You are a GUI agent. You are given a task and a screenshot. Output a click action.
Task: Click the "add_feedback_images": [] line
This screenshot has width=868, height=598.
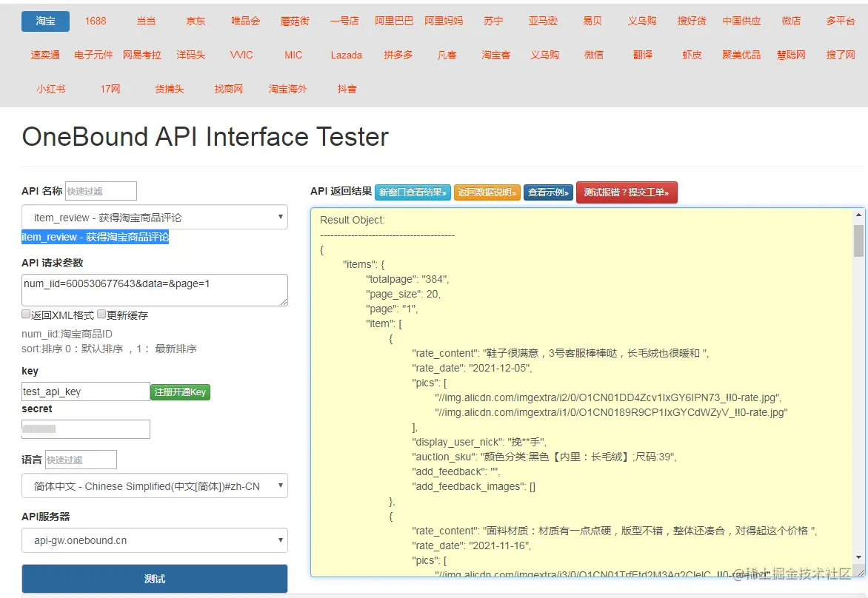473,486
